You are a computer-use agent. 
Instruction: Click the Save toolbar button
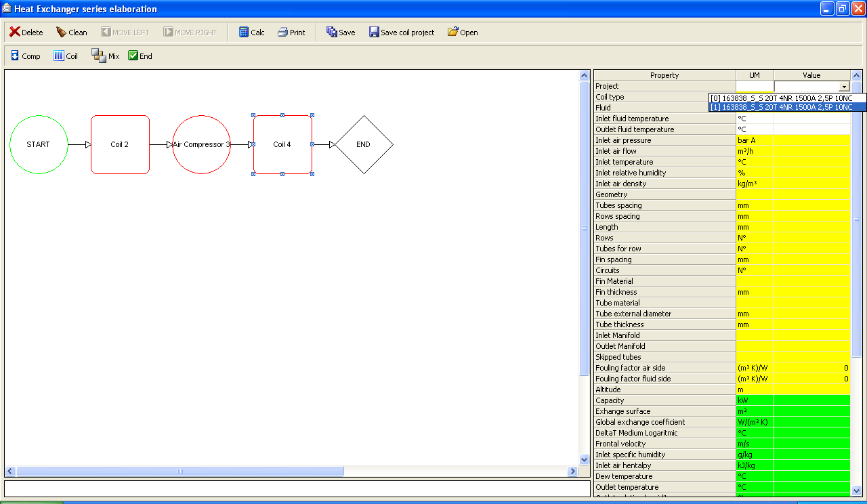pos(341,33)
